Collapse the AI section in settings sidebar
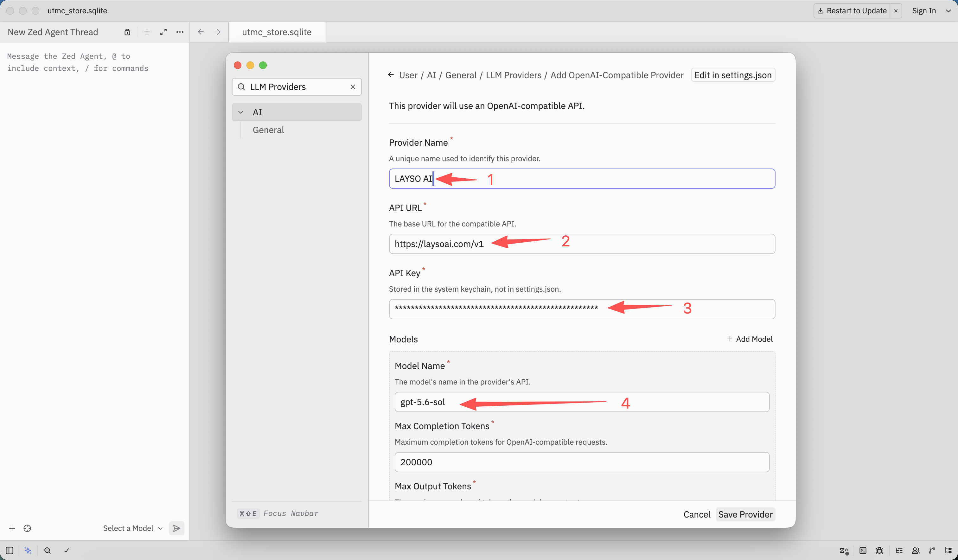This screenshot has height=560, width=958. coord(241,112)
